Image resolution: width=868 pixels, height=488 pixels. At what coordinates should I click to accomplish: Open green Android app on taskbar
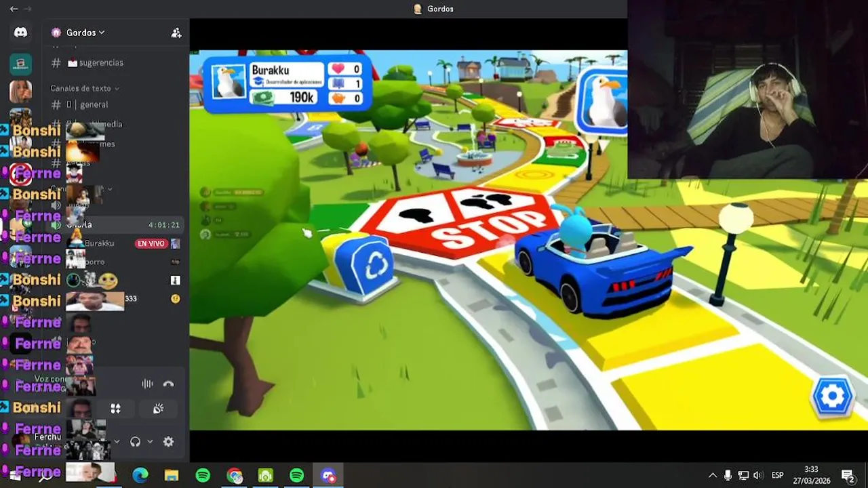[x=266, y=476]
